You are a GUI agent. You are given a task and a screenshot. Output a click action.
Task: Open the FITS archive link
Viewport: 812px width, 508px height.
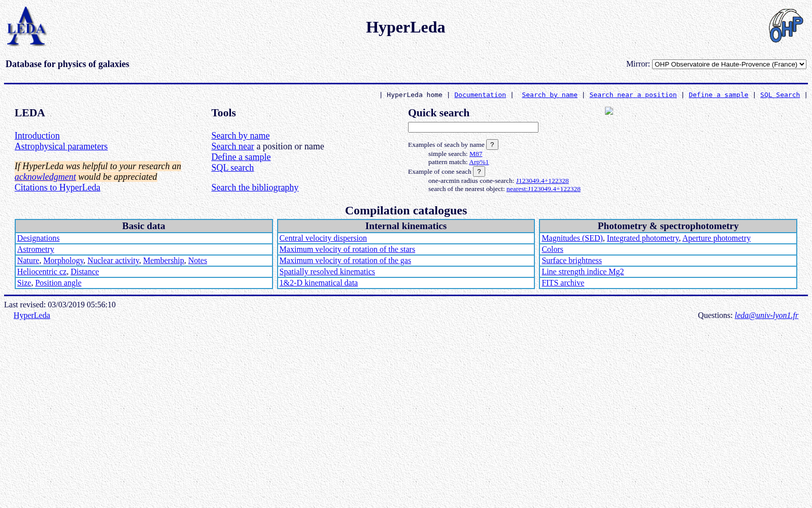pyautogui.click(x=563, y=283)
